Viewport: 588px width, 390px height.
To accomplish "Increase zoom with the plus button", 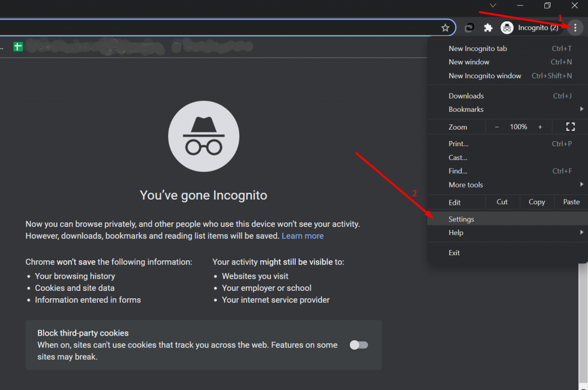I will (540, 127).
